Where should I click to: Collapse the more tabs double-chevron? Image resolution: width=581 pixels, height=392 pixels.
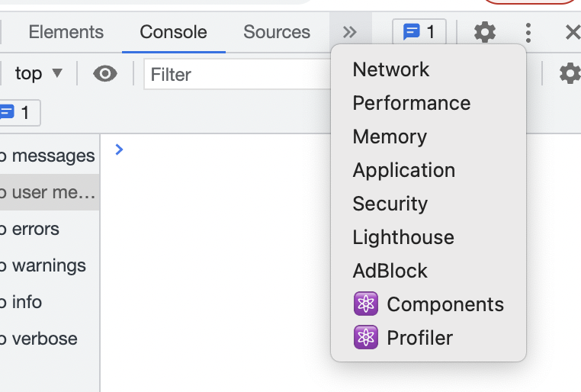click(x=350, y=32)
